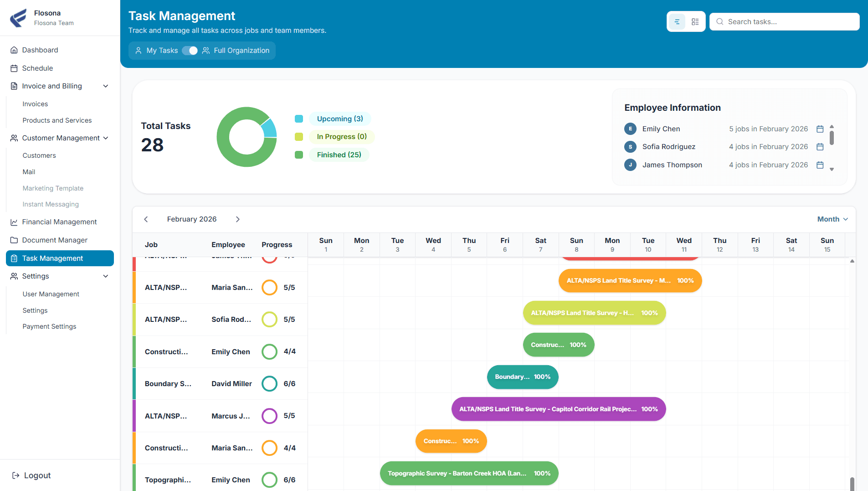Click Logout at the bottom of the sidebar
The image size is (868, 491).
(36, 475)
